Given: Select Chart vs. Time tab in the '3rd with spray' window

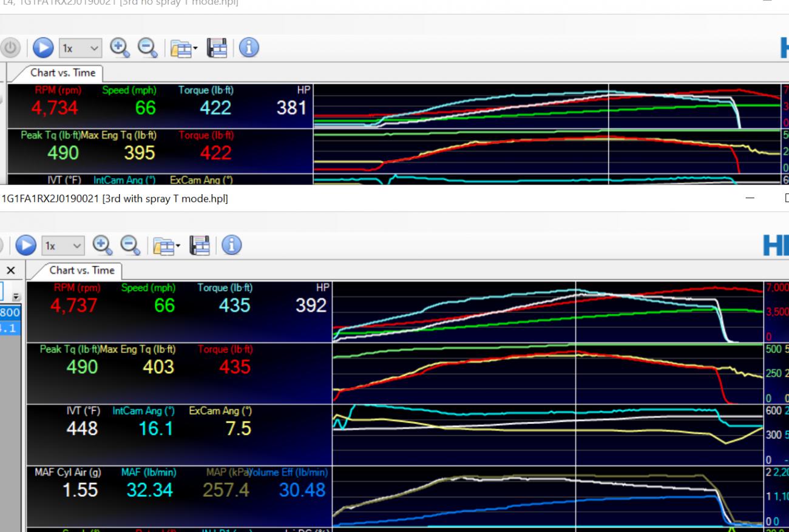Looking at the screenshot, I should (x=82, y=271).
